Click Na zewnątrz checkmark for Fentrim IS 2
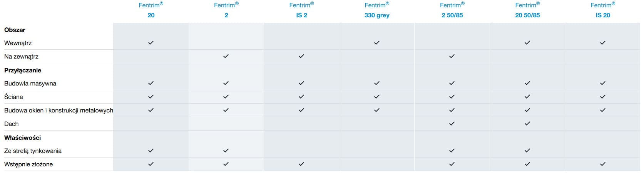The image size is (644, 176). 301,56
